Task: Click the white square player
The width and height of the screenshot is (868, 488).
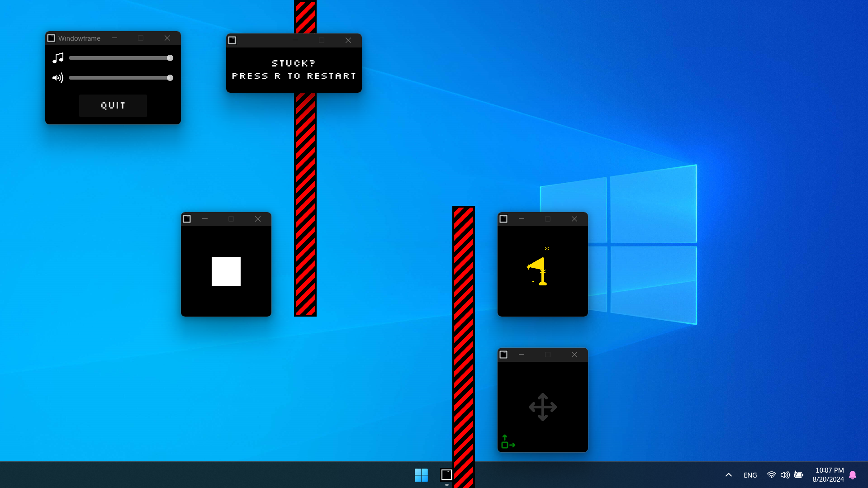Action: 226,271
